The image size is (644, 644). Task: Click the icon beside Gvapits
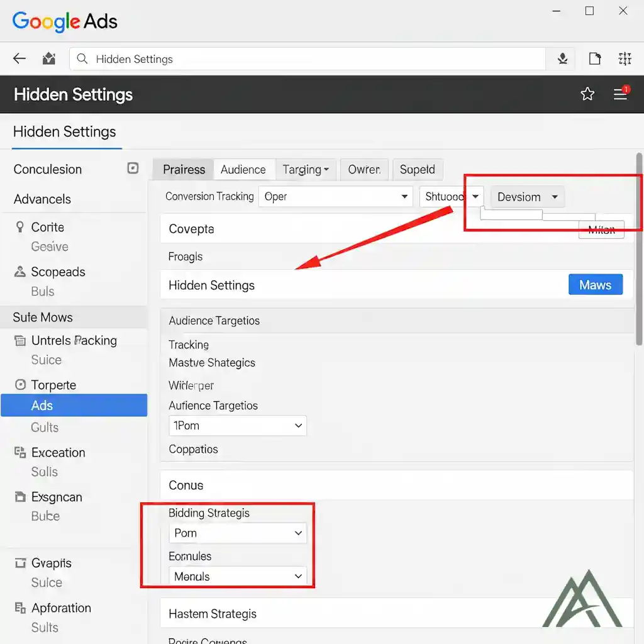coord(20,563)
